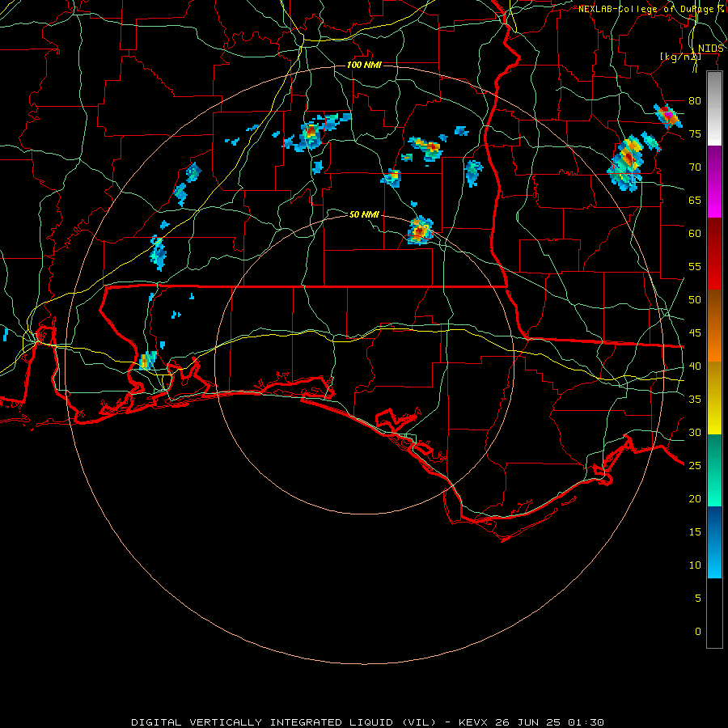
Task: Click the 75 value on the scale
Action: (x=695, y=133)
